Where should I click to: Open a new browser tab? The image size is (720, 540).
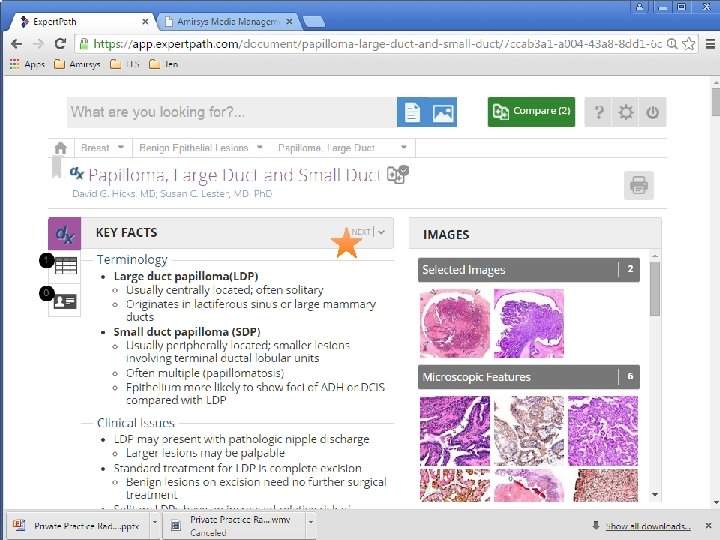pos(314,22)
